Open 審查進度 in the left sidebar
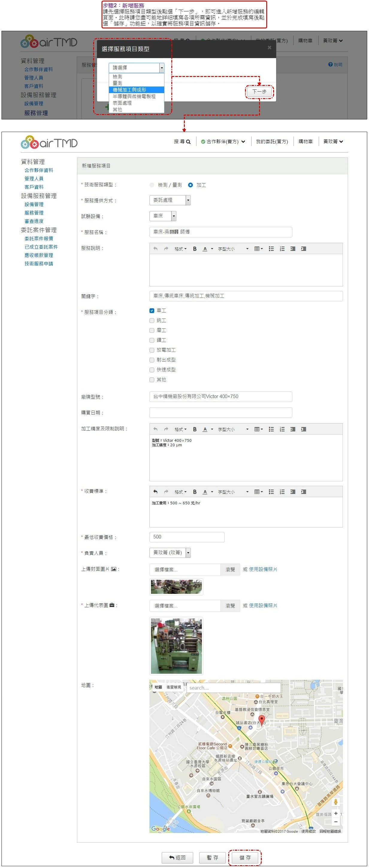 click(x=34, y=221)
